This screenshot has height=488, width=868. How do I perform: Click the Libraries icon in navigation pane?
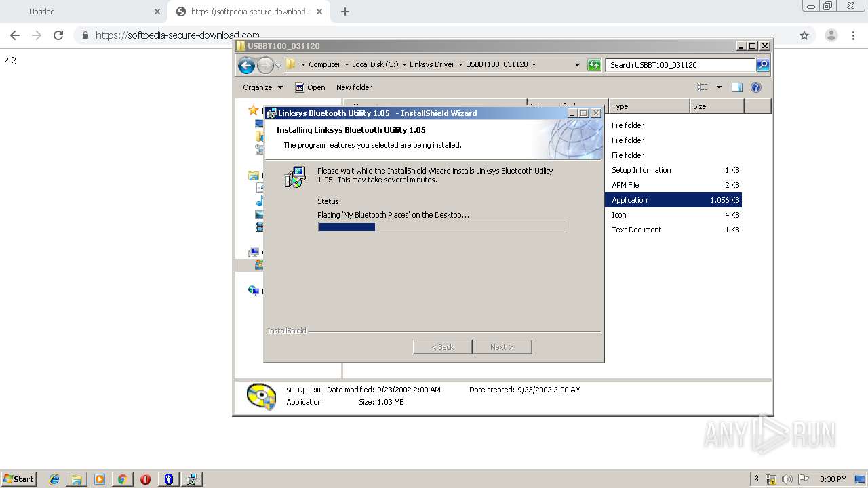(253, 176)
